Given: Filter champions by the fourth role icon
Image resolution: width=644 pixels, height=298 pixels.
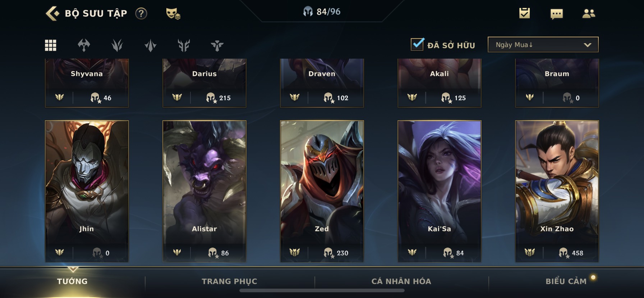Looking at the screenshot, I should (150, 45).
